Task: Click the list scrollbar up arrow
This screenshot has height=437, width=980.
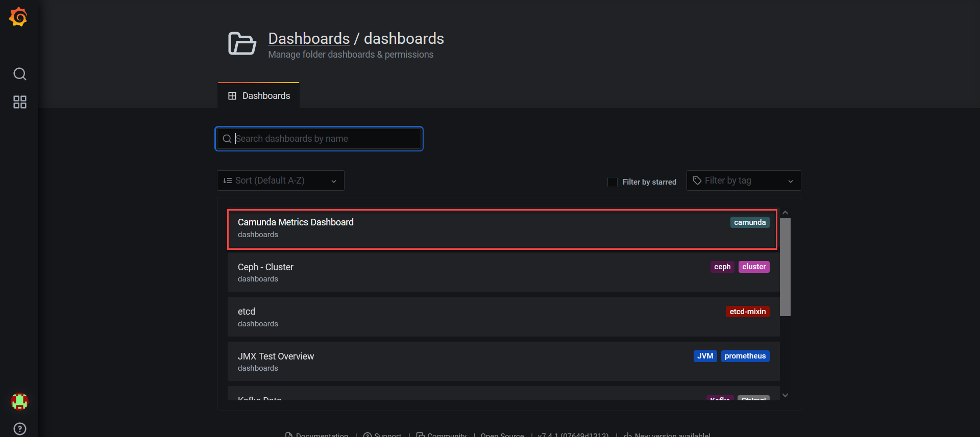Action: [786, 213]
